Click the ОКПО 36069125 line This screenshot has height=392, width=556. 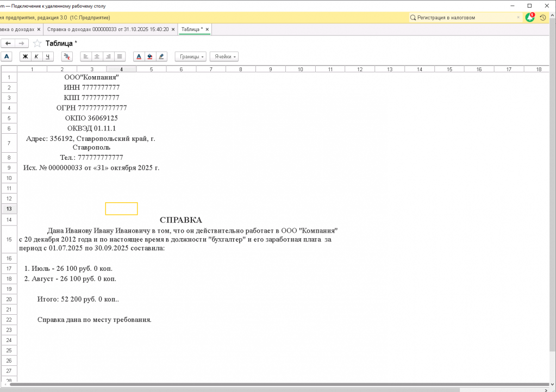click(91, 118)
